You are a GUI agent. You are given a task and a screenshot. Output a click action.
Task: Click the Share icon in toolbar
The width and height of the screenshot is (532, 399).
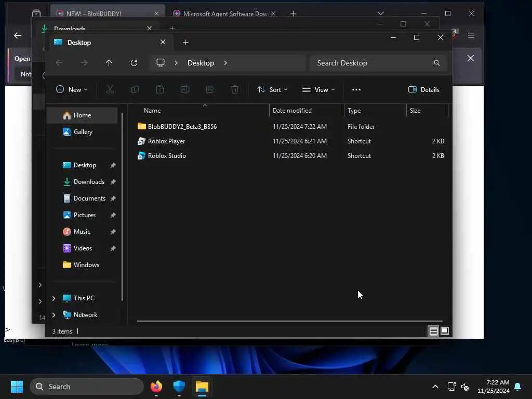pyautogui.click(x=210, y=89)
